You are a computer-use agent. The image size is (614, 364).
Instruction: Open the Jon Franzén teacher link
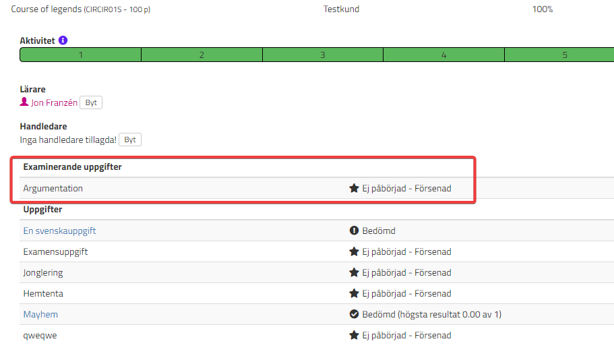[x=54, y=103]
